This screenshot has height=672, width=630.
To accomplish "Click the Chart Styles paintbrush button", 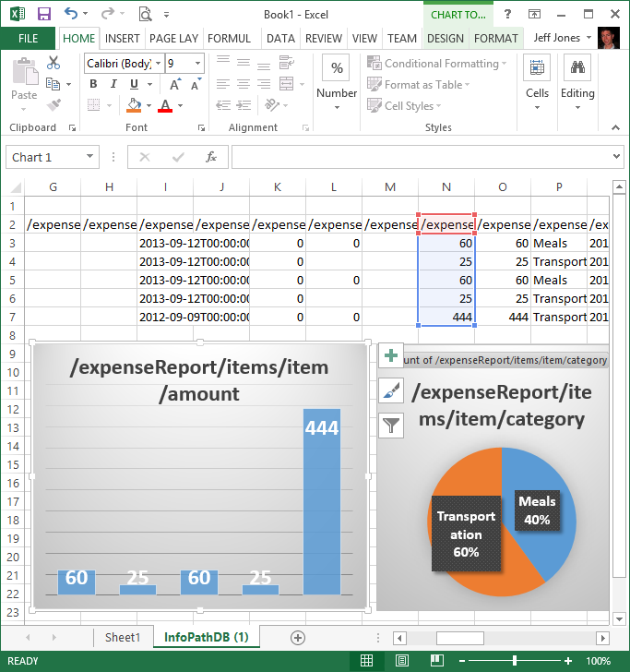I will pyautogui.click(x=391, y=390).
